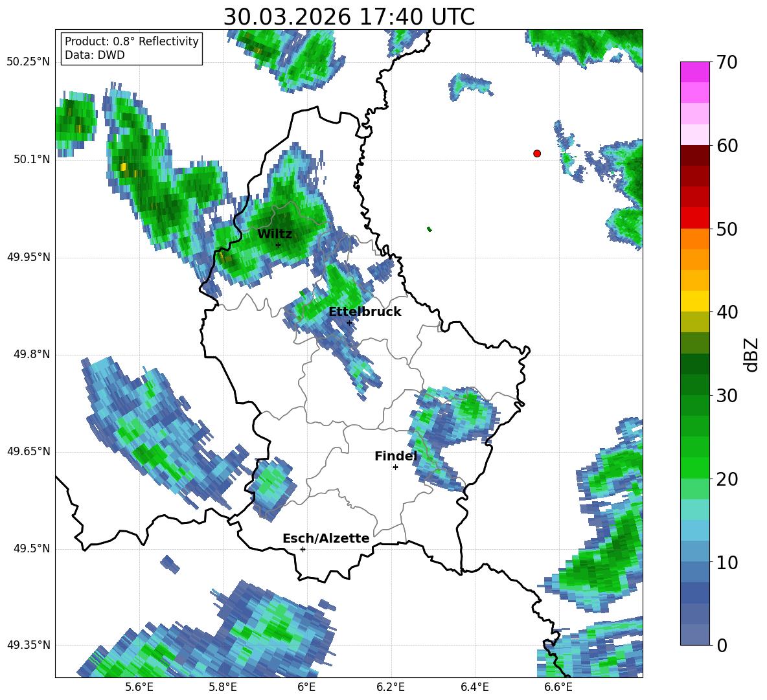Screen dimensions: 767x700
Task: Click the 49.5°N latitude label
Action: [x=32, y=548]
